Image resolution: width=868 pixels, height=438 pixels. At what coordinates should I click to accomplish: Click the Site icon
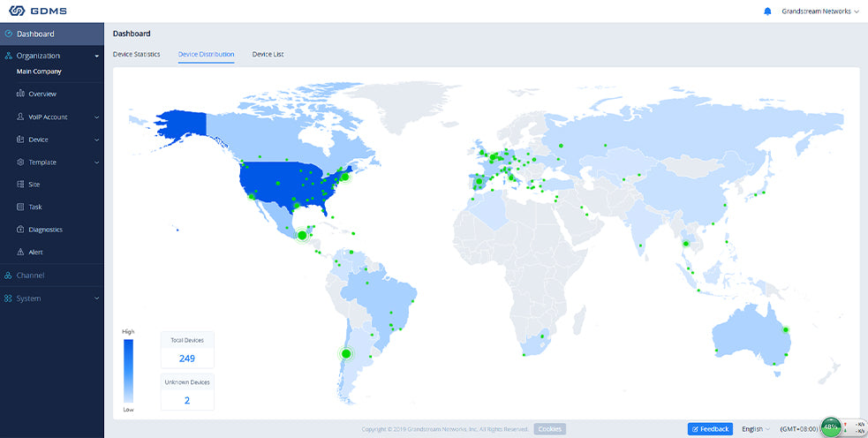pyautogui.click(x=20, y=185)
